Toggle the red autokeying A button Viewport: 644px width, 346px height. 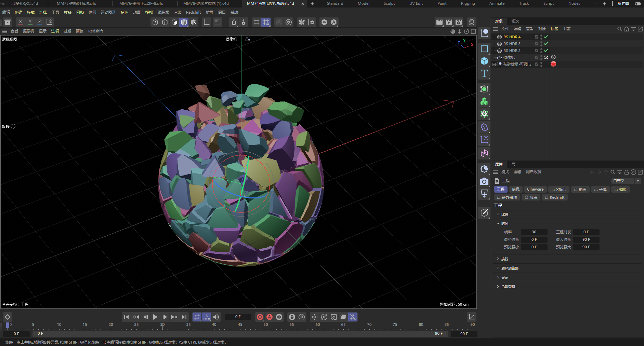click(270, 317)
